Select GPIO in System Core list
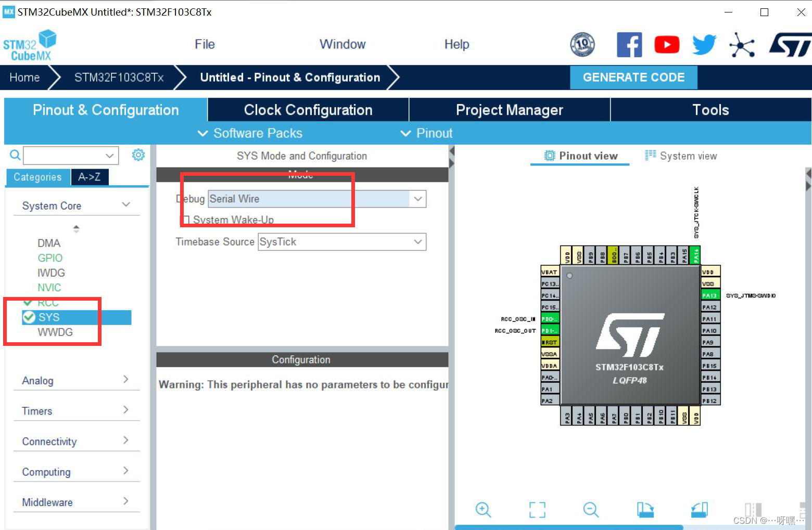 50,258
